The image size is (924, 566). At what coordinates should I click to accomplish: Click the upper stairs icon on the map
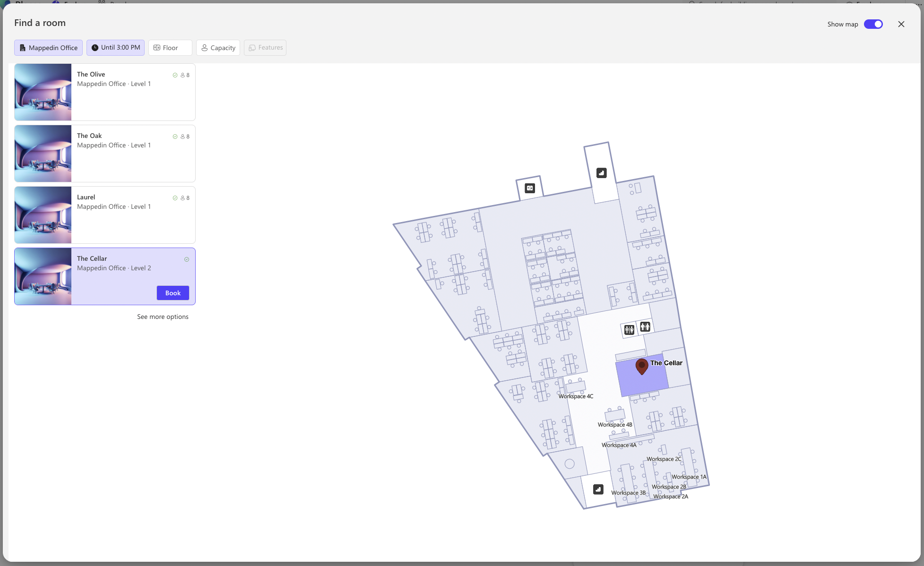click(601, 173)
